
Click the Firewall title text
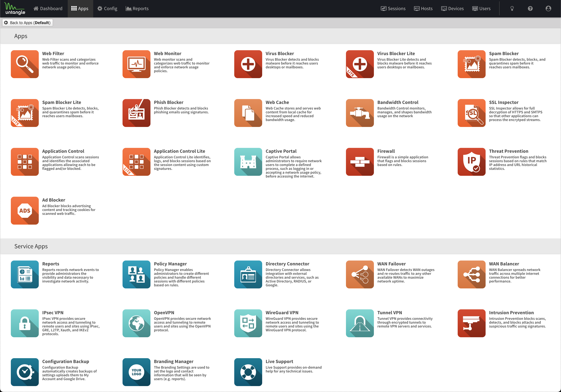point(386,151)
